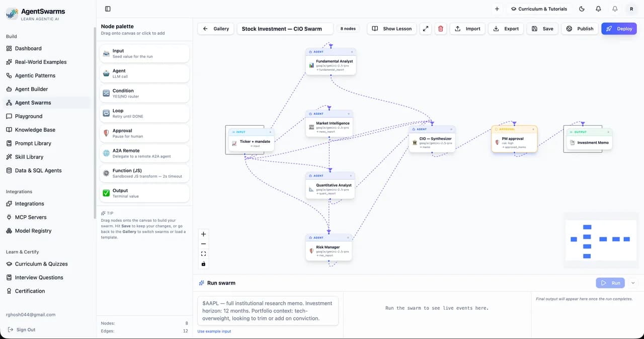The image size is (644, 339).
Task: Toggle canvas interactivity with the lock icon
Action: [x=203, y=264]
